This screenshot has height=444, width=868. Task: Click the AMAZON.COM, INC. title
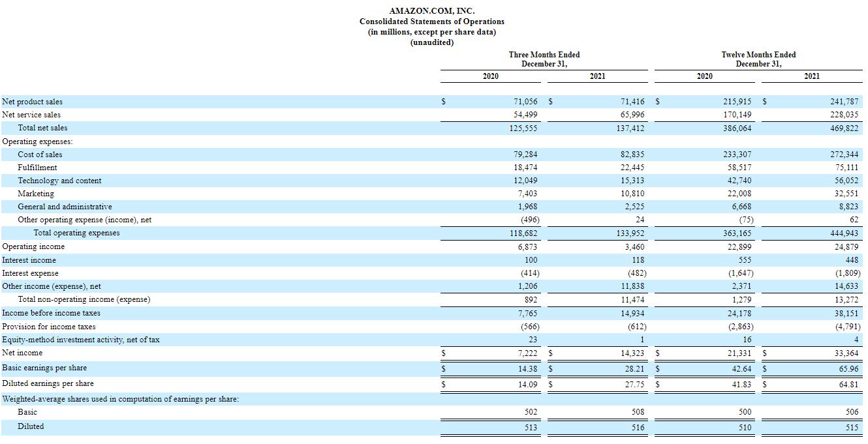click(x=431, y=11)
